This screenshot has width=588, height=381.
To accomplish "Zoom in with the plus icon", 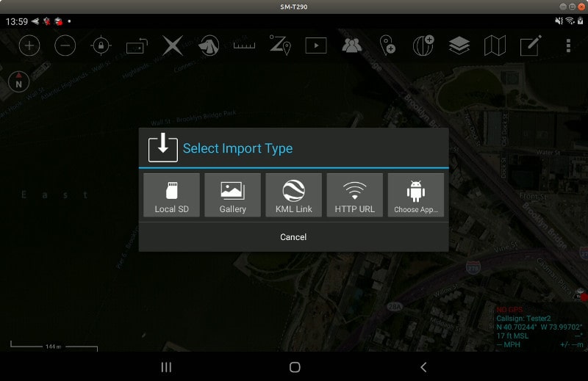I will click(29, 46).
